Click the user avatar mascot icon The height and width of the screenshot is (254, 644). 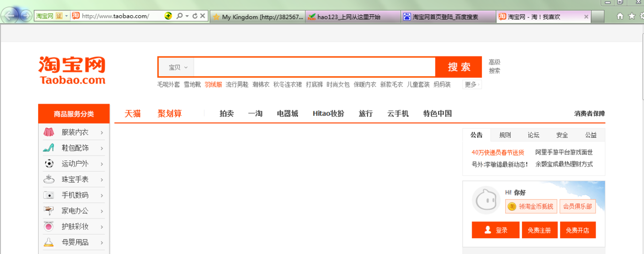(x=486, y=200)
